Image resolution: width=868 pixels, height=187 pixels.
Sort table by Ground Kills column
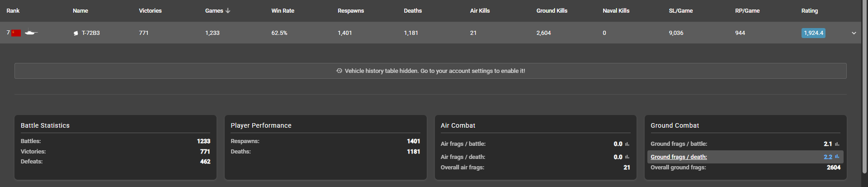[552, 11]
